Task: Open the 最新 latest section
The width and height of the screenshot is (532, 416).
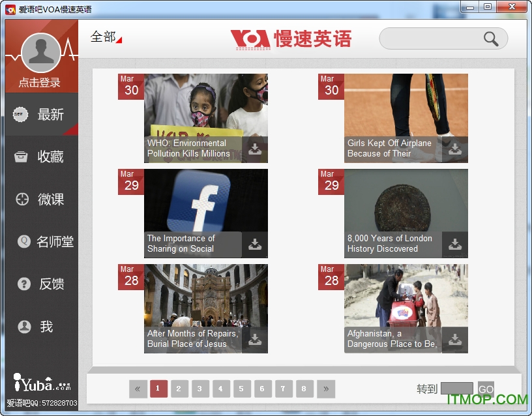Action: point(41,114)
